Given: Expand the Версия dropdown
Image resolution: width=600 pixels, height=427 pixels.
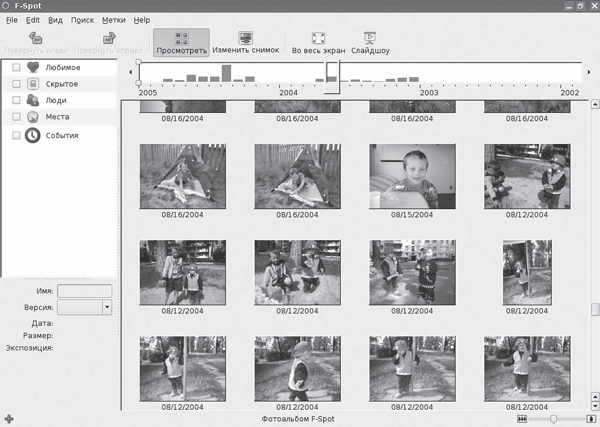Looking at the screenshot, I should point(107,308).
